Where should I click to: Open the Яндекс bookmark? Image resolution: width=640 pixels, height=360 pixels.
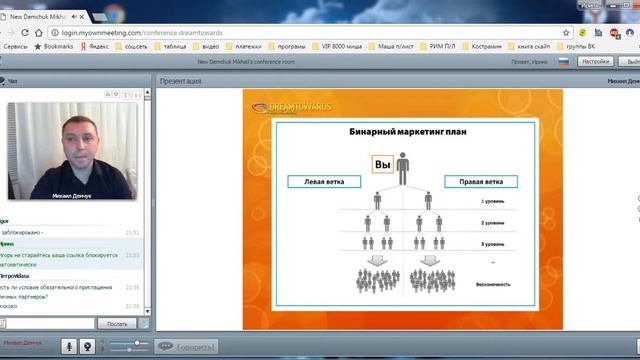[x=94, y=47]
